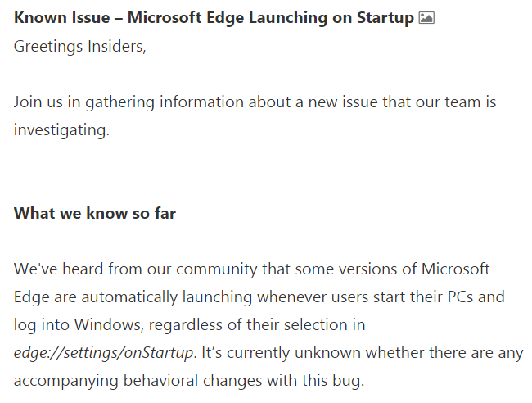Click the italic edge://settings/onStartup address
The height and width of the screenshot is (403, 532).
(105, 353)
